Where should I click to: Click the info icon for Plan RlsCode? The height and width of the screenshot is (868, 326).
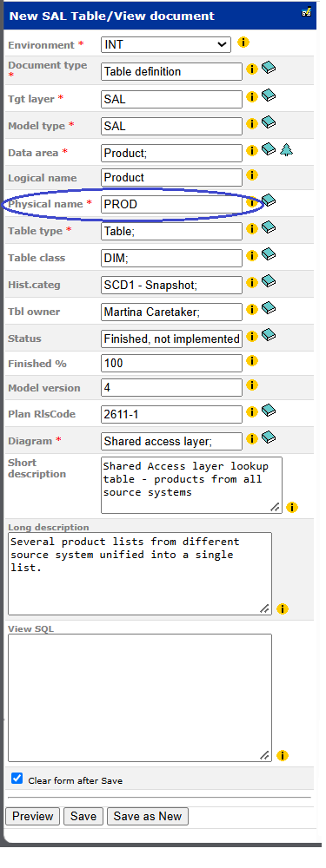pyautogui.click(x=252, y=411)
